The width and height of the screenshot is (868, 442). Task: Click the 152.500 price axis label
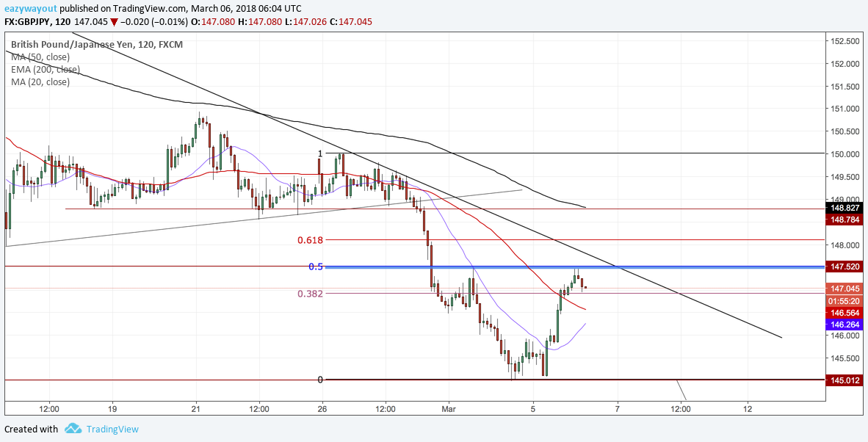845,41
